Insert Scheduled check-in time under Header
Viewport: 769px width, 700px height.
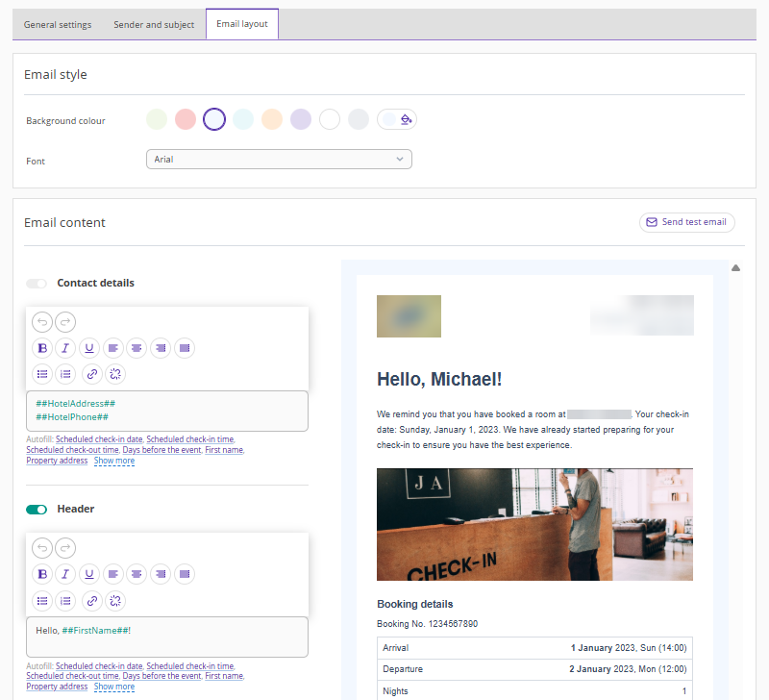tap(189, 666)
